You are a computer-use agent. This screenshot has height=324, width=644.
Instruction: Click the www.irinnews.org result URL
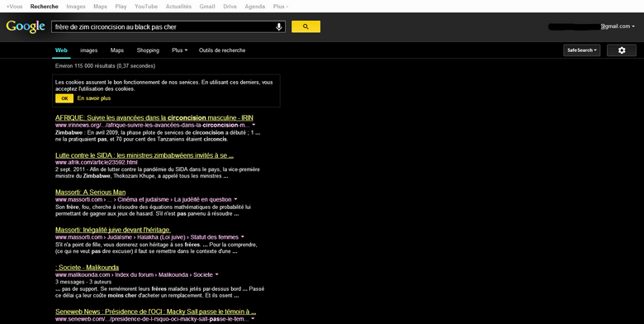pyautogui.click(x=153, y=125)
